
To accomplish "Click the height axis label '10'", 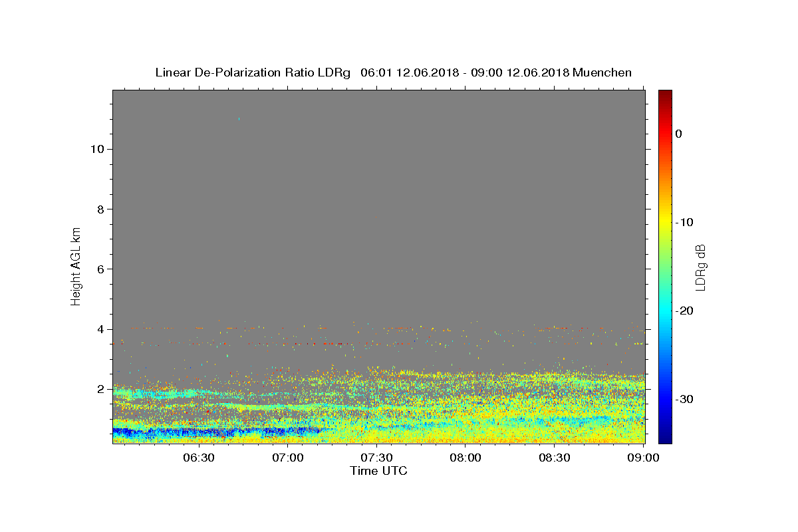I will (97, 149).
